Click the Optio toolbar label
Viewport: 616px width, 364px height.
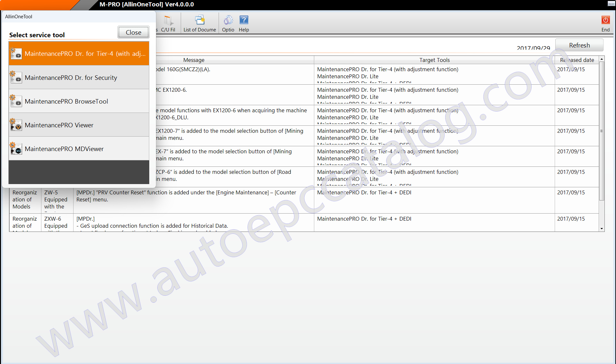pos(228,30)
